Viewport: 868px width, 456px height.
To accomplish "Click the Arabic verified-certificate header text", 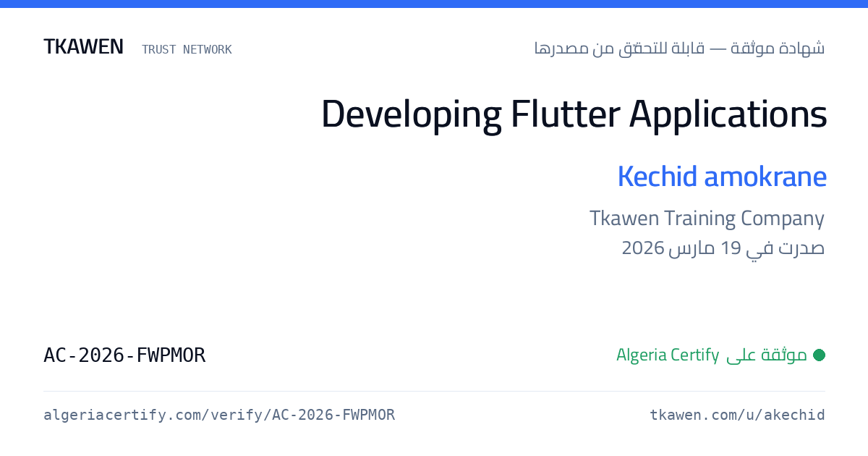I will (679, 48).
